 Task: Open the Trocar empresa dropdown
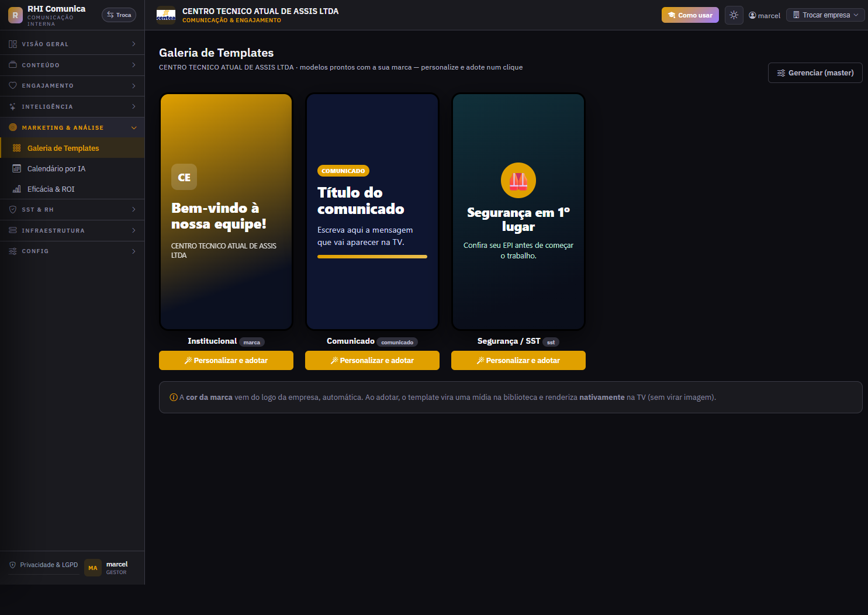(x=825, y=15)
